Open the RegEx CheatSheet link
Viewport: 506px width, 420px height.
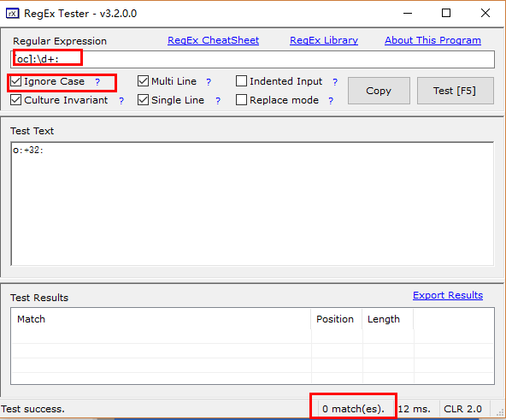point(214,40)
